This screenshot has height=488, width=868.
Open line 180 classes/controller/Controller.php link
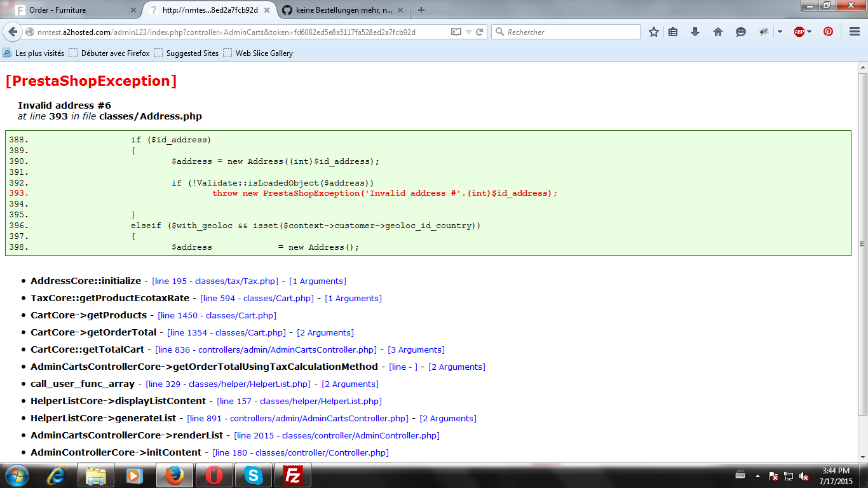pyautogui.click(x=301, y=452)
